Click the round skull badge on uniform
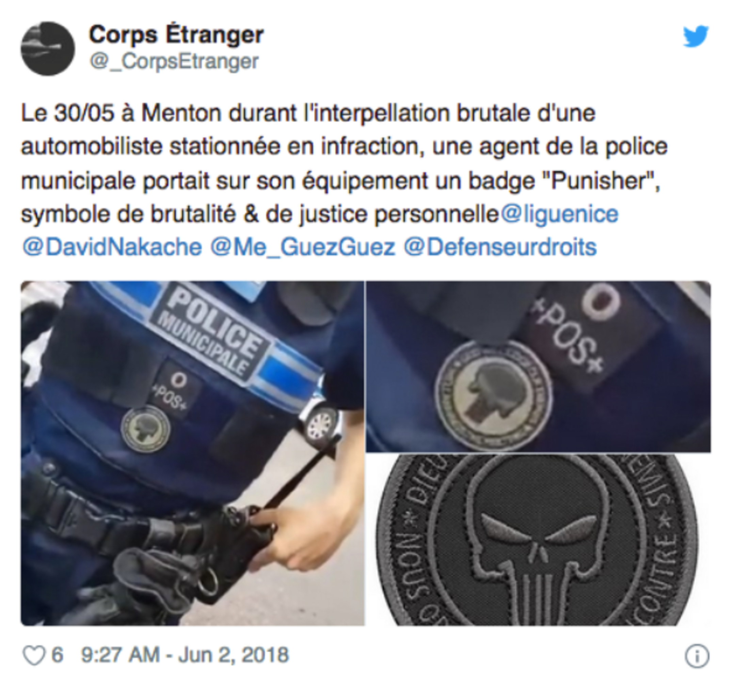Image resolution: width=749 pixels, height=700 pixels. pos(145,429)
